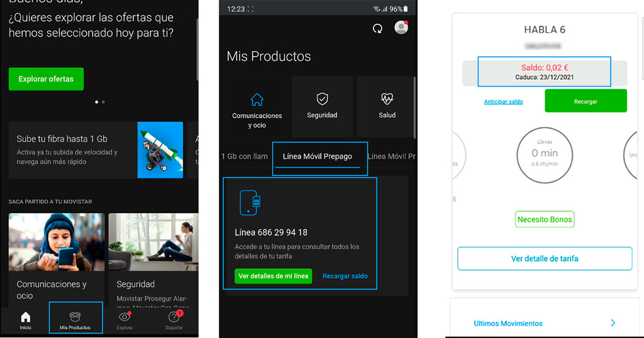Tap the Wi-Fi signal status icon
644x338 pixels.
[x=376, y=9]
